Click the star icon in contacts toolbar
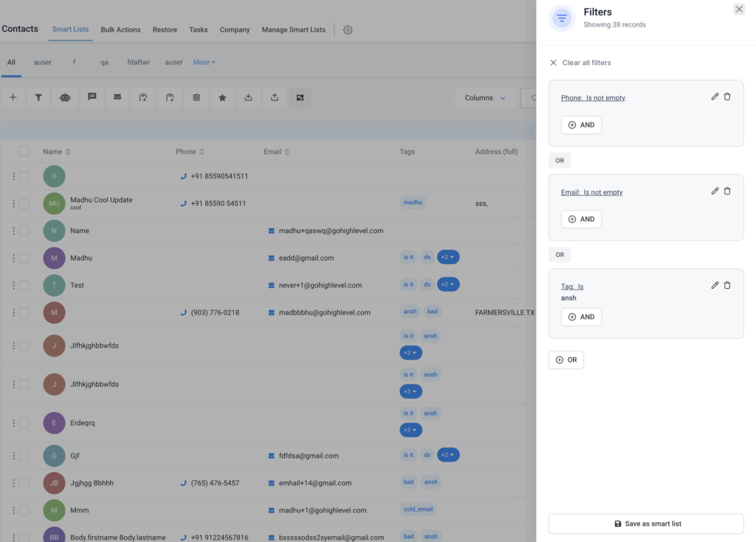The width and height of the screenshot is (756, 542). pyautogui.click(x=222, y=97)
